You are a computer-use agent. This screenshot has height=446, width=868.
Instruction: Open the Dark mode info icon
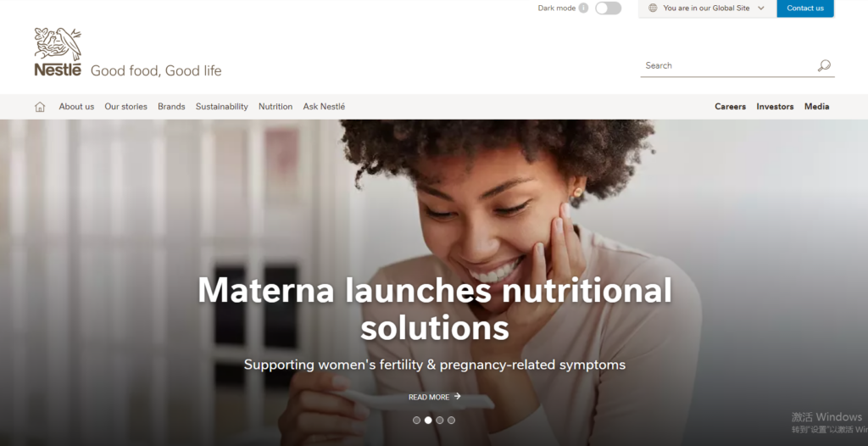(583, 8)
